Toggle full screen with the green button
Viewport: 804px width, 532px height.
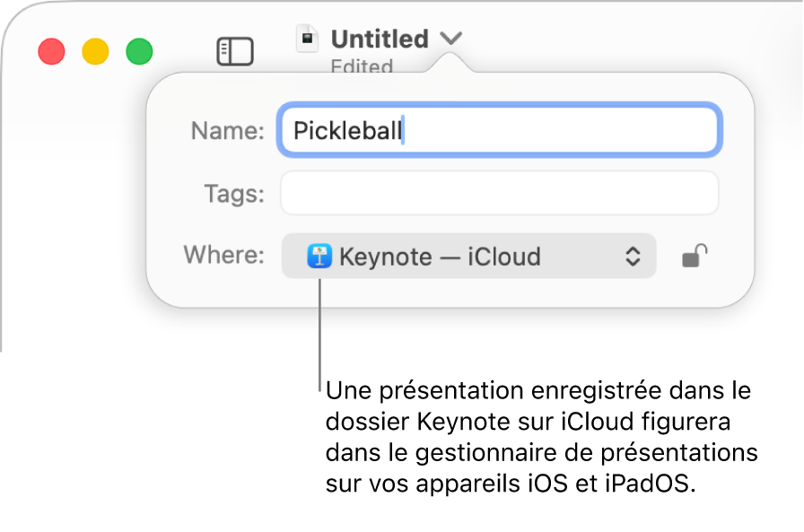pos(139,51)
